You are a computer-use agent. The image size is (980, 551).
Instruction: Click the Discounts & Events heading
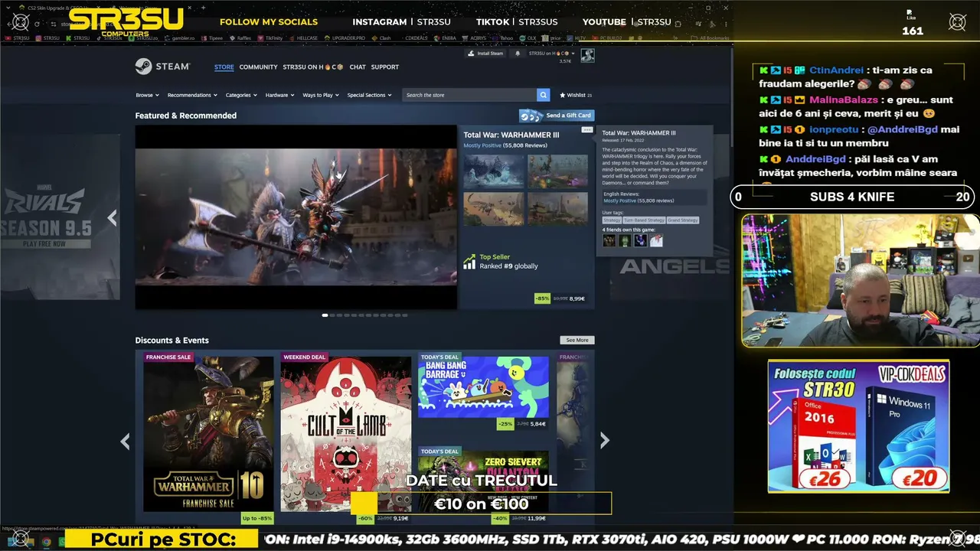point(172,341)
